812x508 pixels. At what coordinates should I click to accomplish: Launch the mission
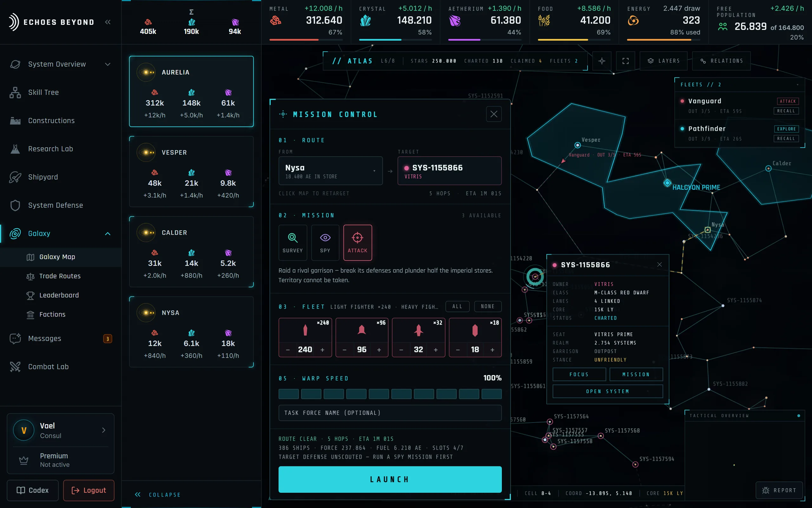click(x=390, y=479)
